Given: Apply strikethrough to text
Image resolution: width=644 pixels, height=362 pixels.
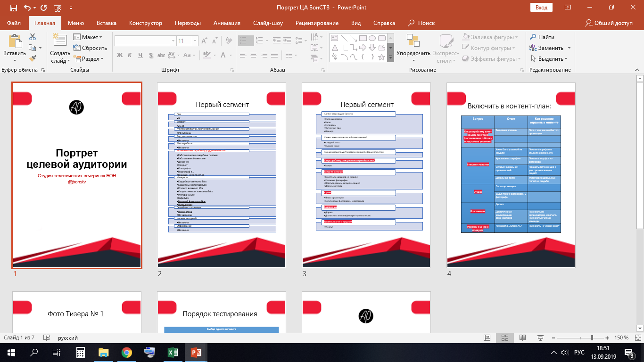Looking at the screenshot, I should (161, 55).
